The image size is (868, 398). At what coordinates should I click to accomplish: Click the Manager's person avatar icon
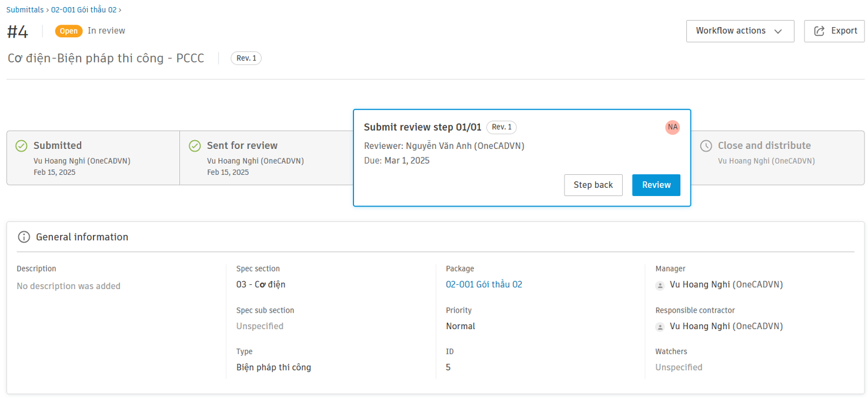point(660,285)
